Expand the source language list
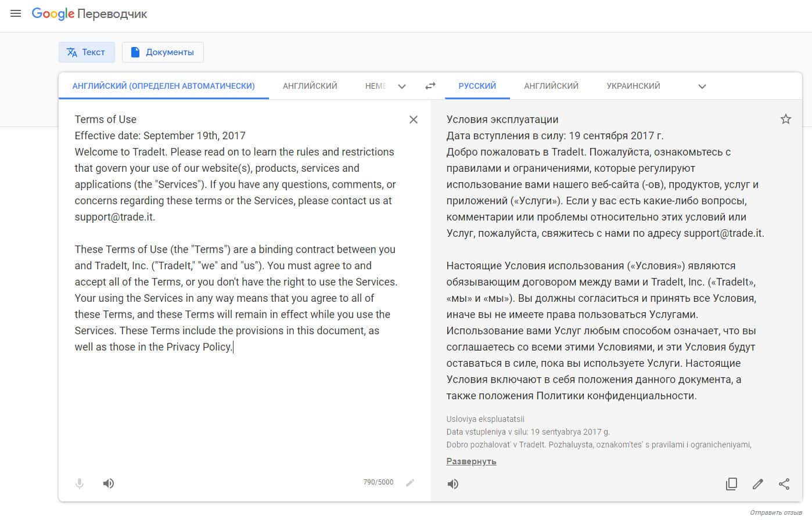Screen dimensions: 812x520 point(402,86)
